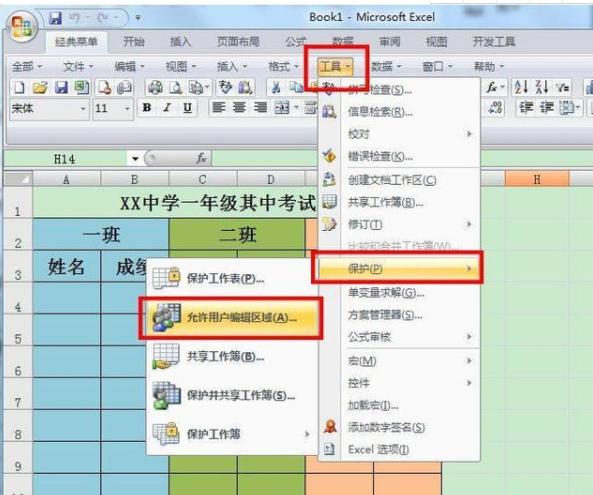593x495 pixels.
Task: Click the Merge and Center icon
Action: click(282, 109)
